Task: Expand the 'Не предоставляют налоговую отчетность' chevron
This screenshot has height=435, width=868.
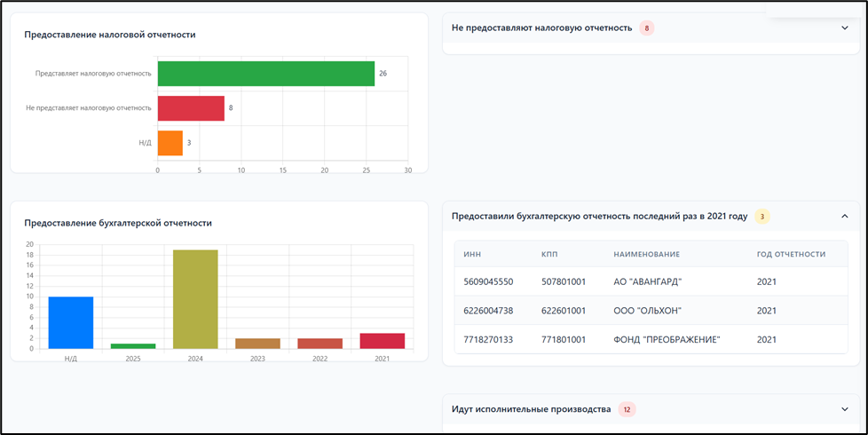Action: 844,28
